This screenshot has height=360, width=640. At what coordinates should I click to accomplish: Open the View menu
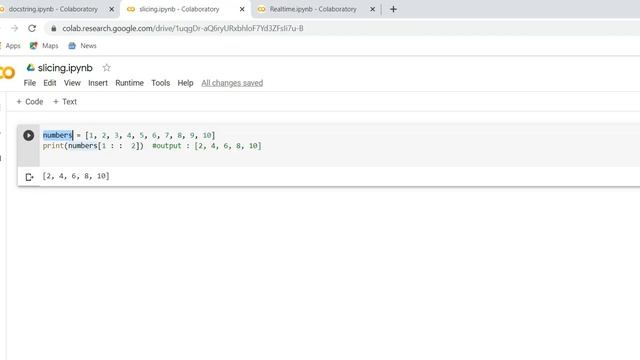(x=72, y=83)
